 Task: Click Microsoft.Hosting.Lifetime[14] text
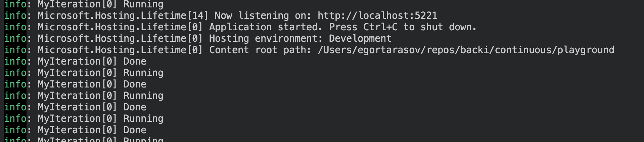pyautogui.click(x=123, y=15)
